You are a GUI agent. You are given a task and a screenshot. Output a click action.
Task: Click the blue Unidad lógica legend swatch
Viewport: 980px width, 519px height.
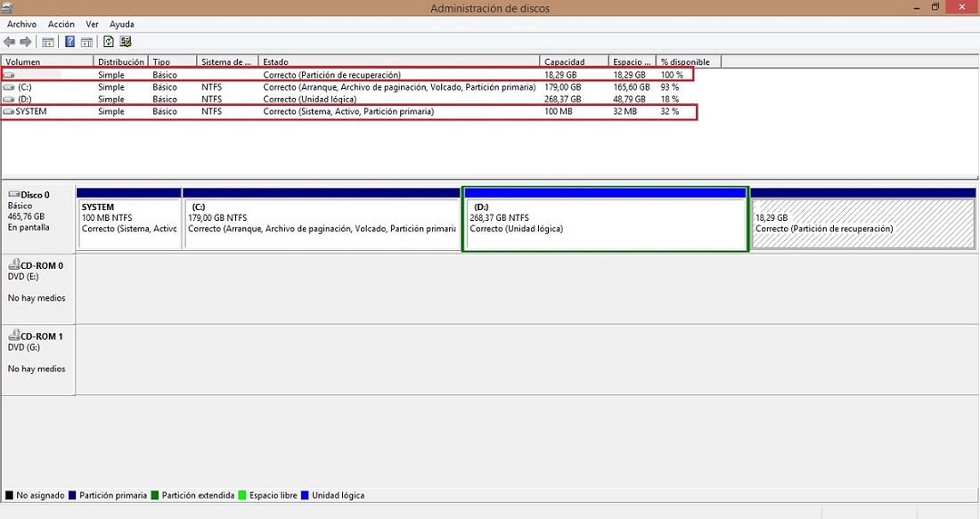(305, 495)
